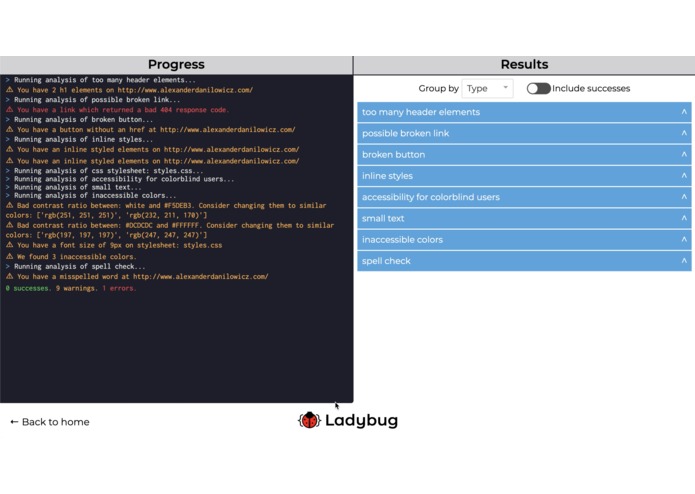Click chevron on inaccessible colors row

point(684,239)
